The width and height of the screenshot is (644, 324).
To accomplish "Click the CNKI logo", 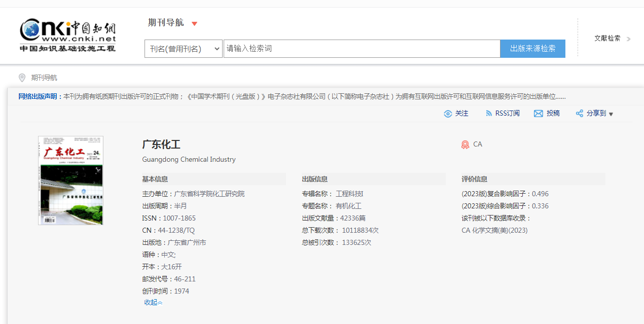I will click(x=67, y=35).
